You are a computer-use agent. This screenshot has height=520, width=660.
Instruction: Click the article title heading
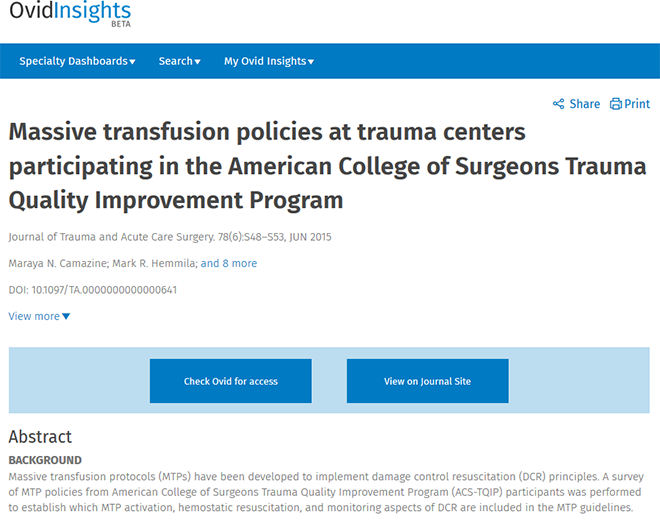[327, 165]
